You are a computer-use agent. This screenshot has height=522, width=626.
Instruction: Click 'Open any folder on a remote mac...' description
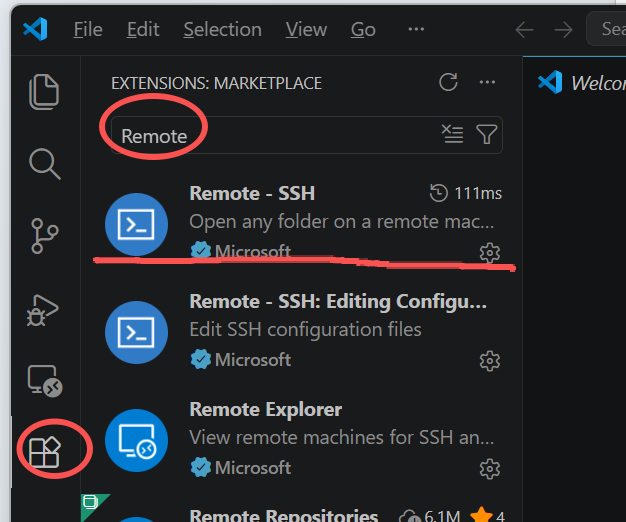pos(342,221)
